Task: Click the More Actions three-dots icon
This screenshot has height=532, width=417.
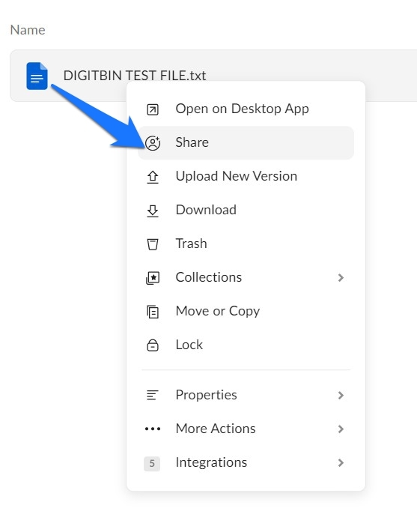Action: (153, 429)
